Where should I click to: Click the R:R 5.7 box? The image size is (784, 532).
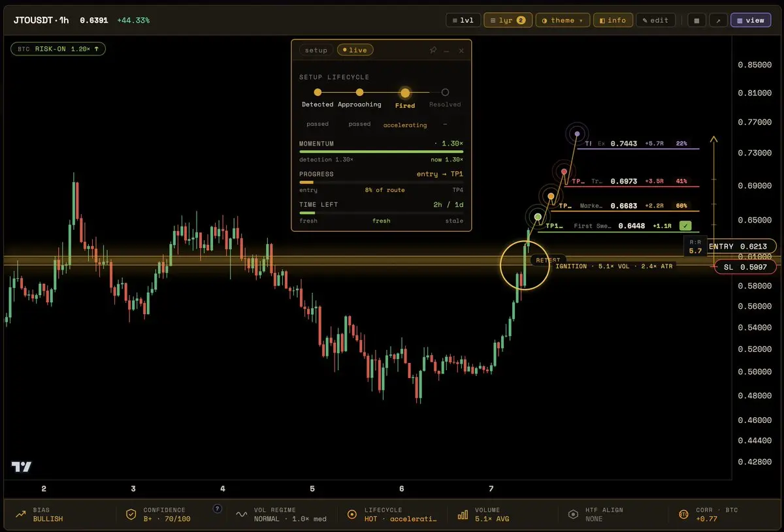point(694,246)
